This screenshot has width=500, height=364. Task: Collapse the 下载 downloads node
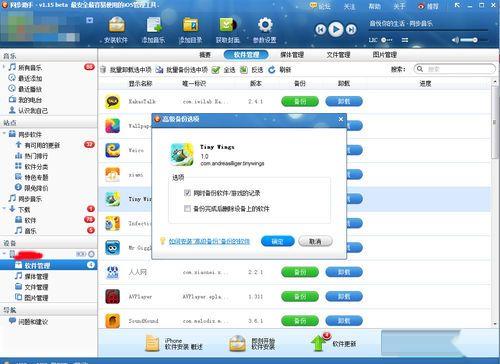(x=4, y=209)
